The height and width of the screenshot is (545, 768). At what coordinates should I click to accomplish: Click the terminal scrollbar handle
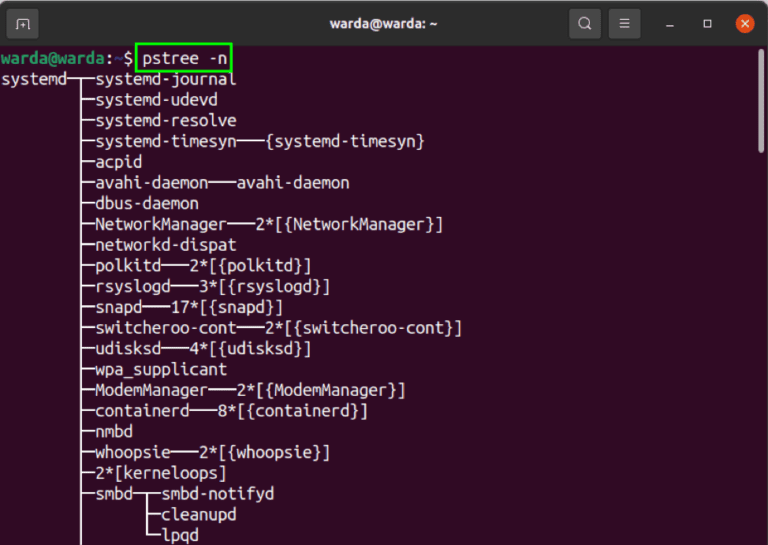click(x=761, y=102)
